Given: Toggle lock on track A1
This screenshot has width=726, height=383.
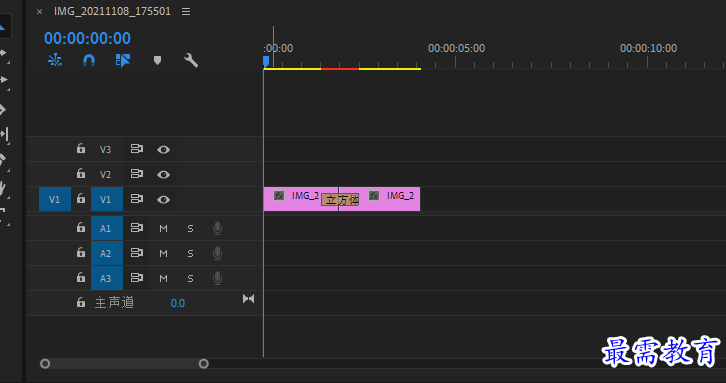Looking at the screenshot, I should click(81, 227).
